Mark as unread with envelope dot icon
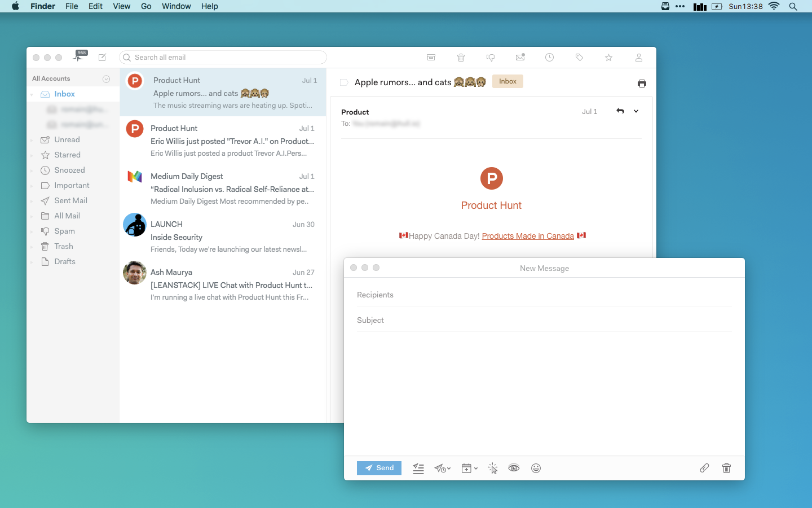The height and width of the screenshot is (508, 812). click(520, 57)
